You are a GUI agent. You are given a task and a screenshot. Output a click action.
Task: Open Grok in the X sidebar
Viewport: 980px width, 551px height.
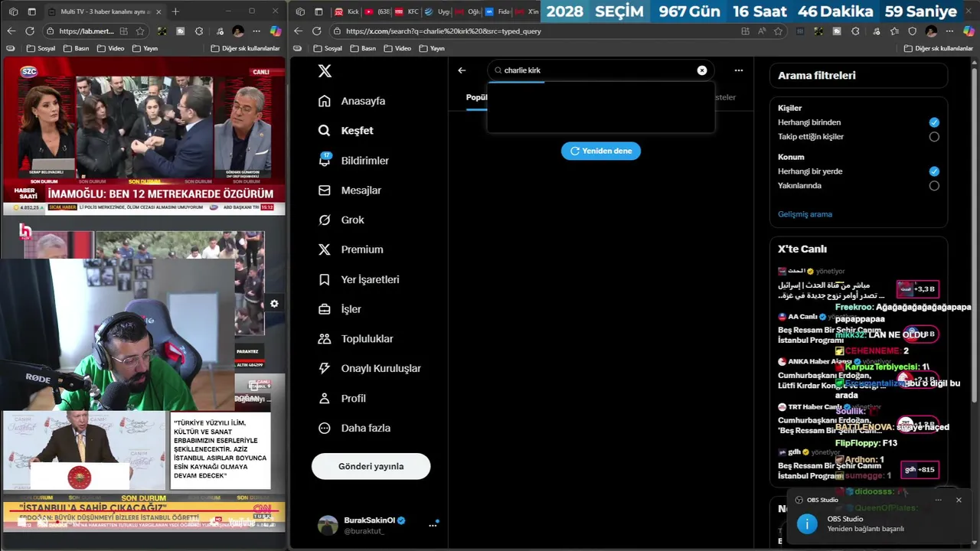[x=341, y=220]
